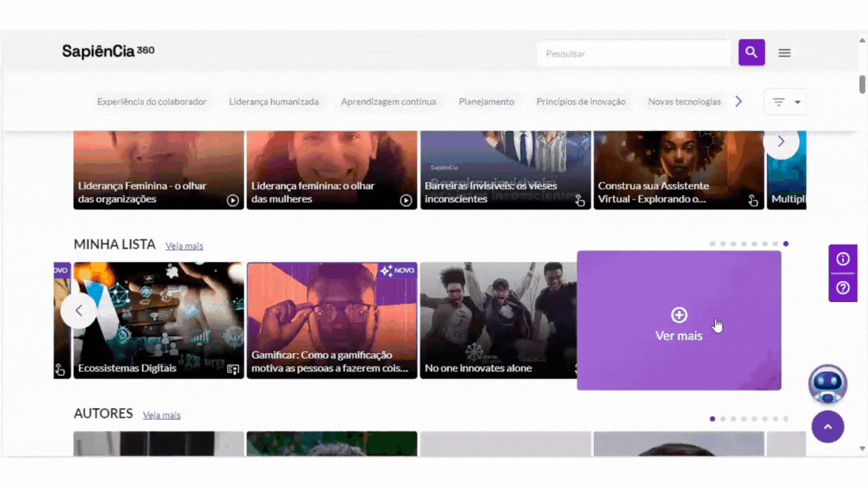Viewport: 868px width, 488px height.
Task: Select the last Autores pagination dot
Action: [x=786, y=419]
